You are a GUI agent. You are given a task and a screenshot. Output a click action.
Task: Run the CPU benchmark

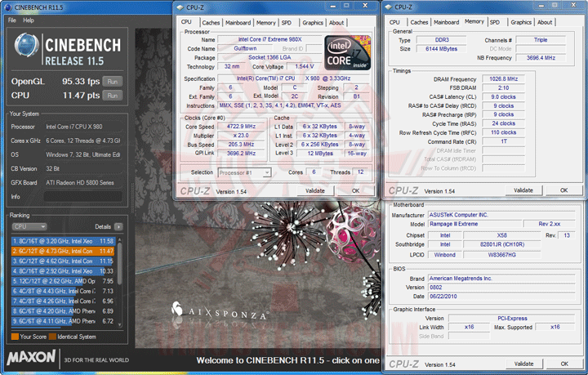pyautogui.click(x=113, y=96)
